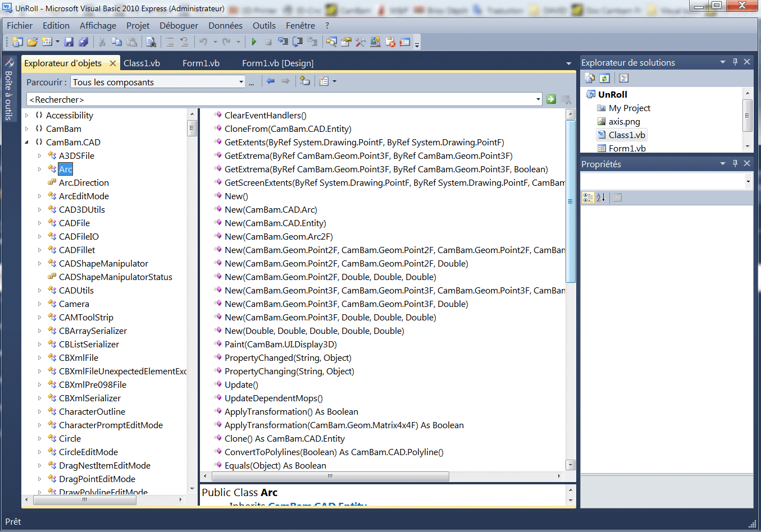Open the Déboguer menu
761x532 pixels.
179,25
